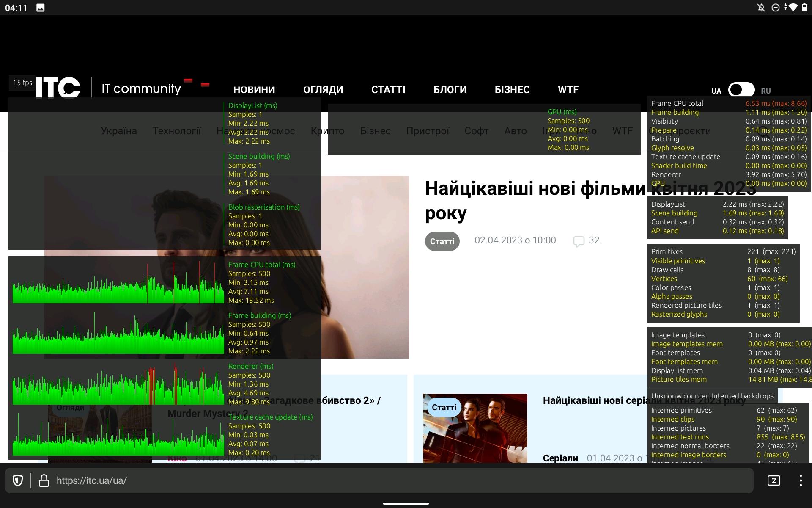The width and height of the screenshot is (812, 508).
Task: Open 'Найцікавіші нові серіали квітня' article link
Action: (592, 400)
